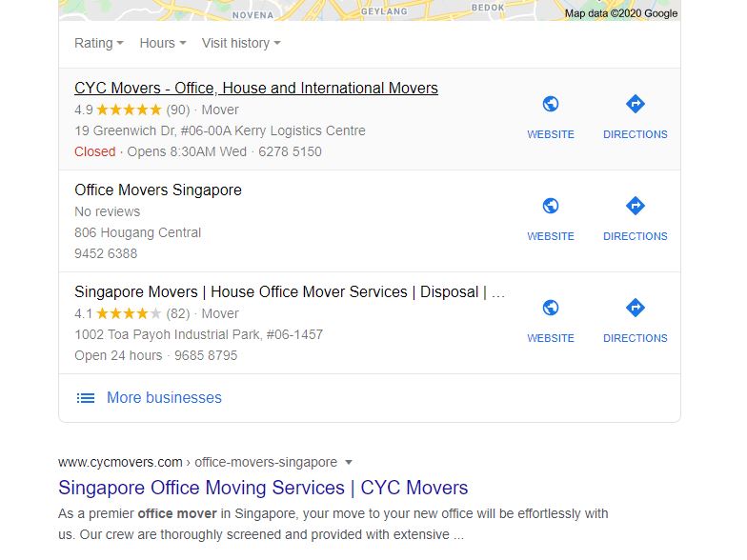This screenshot has width=747, height=560.
Task: Open the Visit history filter dropdown
Action: [241, 44]
